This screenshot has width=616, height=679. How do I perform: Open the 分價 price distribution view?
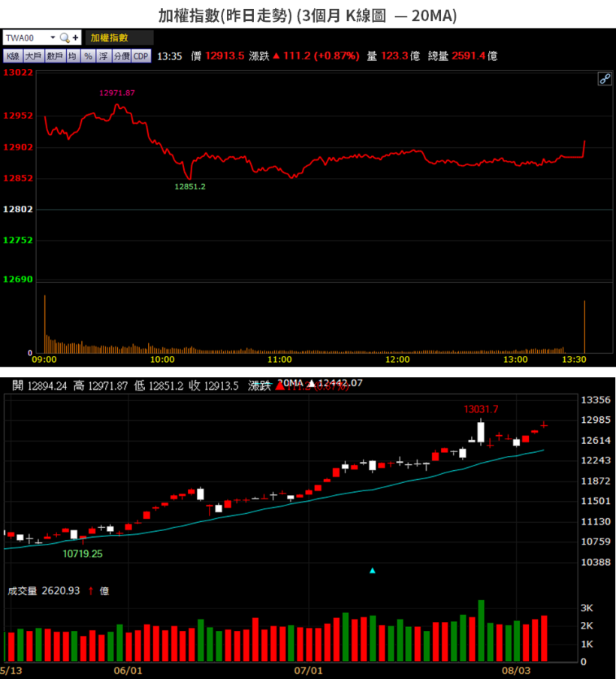point(122,56)
